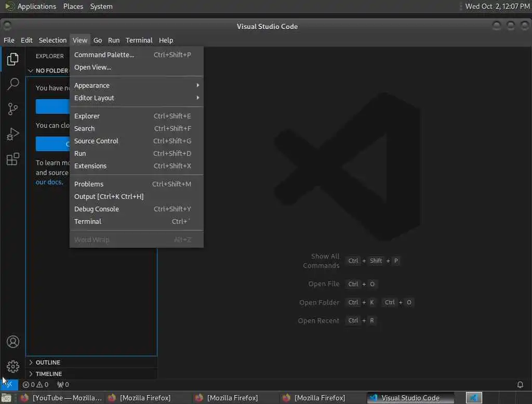This screenshot has width=532, height=404.
Task: Expand the TIMELINE section
Action: pyautogui.click(x=91, y=373)
